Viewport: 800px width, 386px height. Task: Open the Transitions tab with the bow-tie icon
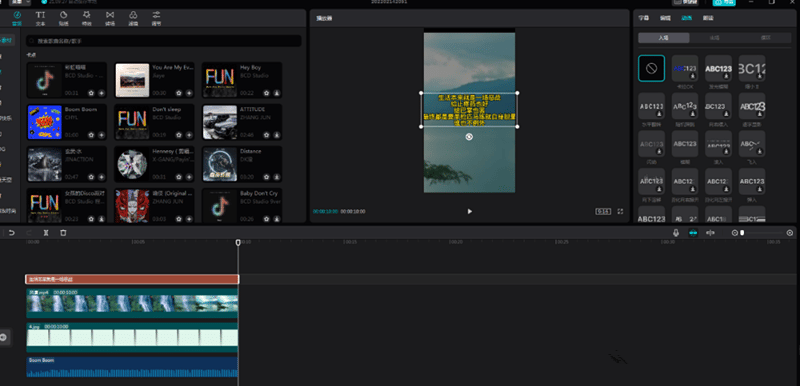pyautogui.click(x=110, y=18)
